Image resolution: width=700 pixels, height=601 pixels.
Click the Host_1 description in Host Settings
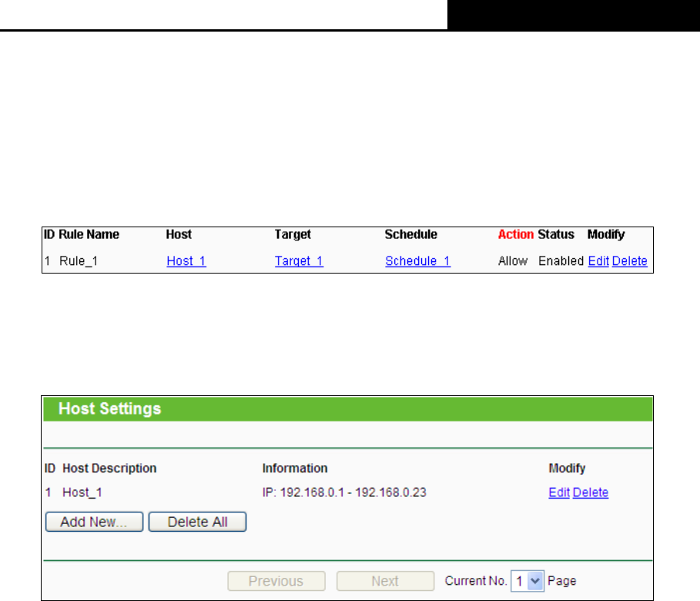pyautogui.click(x=82, y=492)
